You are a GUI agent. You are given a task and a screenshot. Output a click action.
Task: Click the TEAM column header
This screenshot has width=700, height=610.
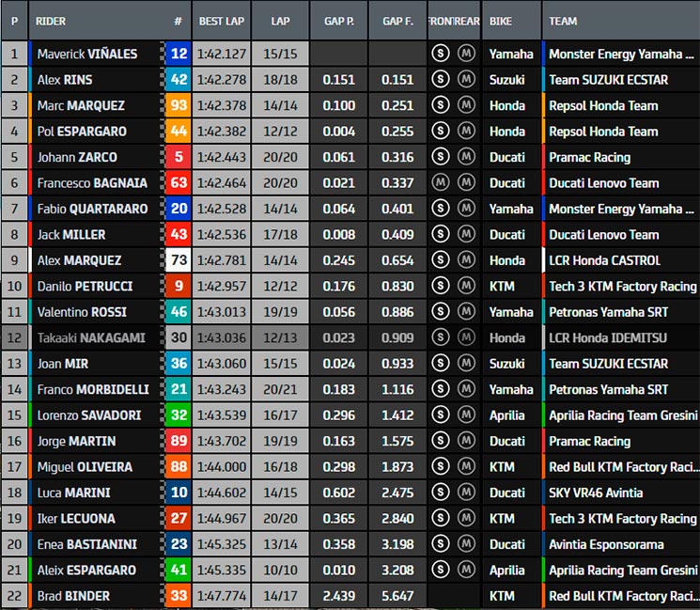click(563, 21)
